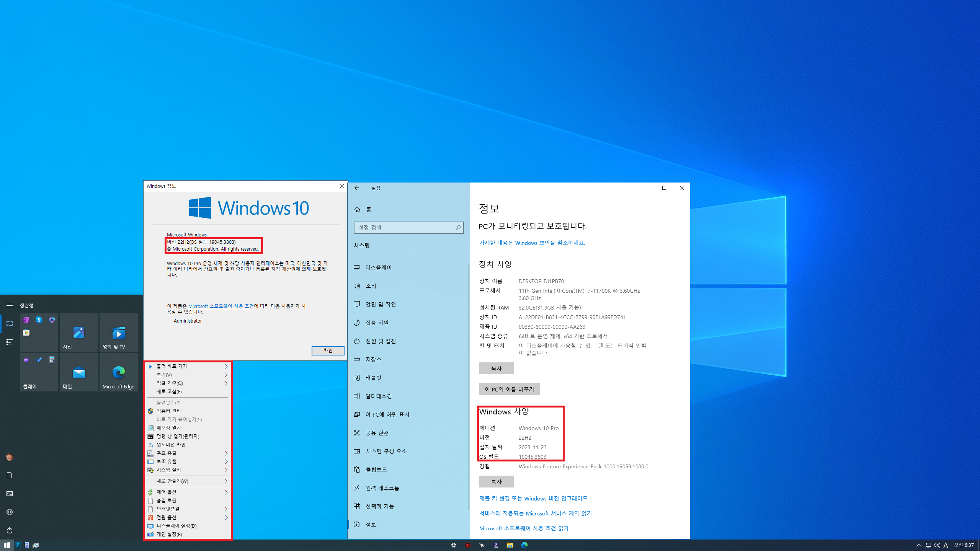Open the To Do checkmark small tile
Image resolution: width=980 pixels, height=551 pixels.
(x=39, y=360)
